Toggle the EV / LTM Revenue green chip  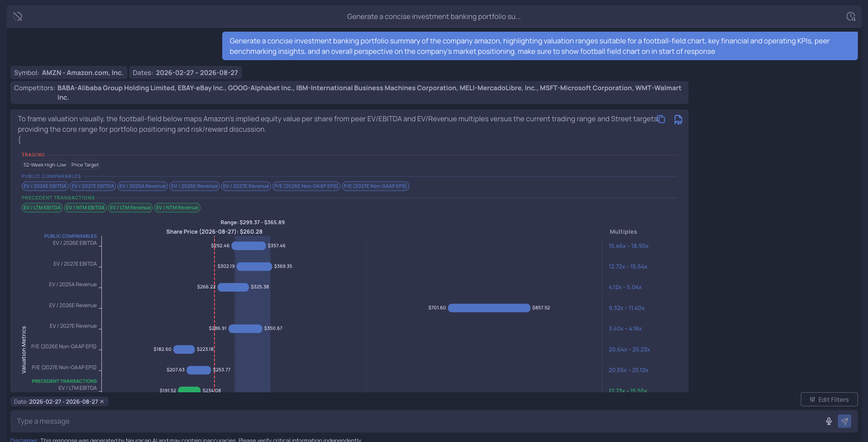(x=130, y=208)
